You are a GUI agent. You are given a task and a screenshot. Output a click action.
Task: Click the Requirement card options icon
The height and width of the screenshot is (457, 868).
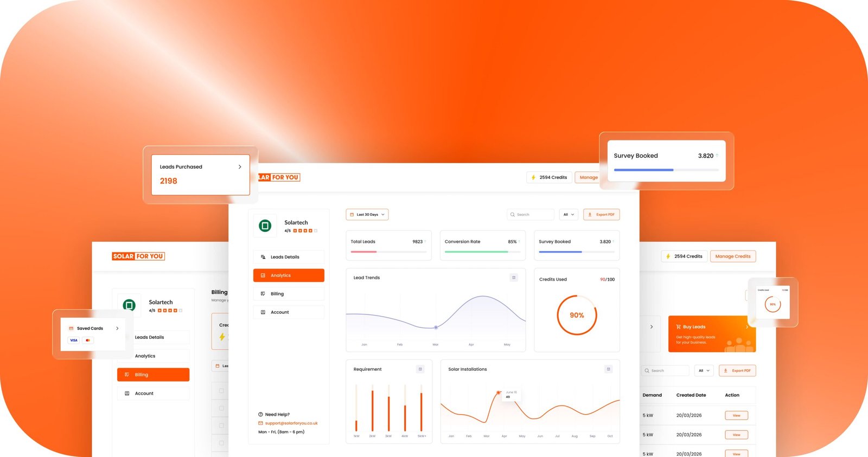coord(420,369)
